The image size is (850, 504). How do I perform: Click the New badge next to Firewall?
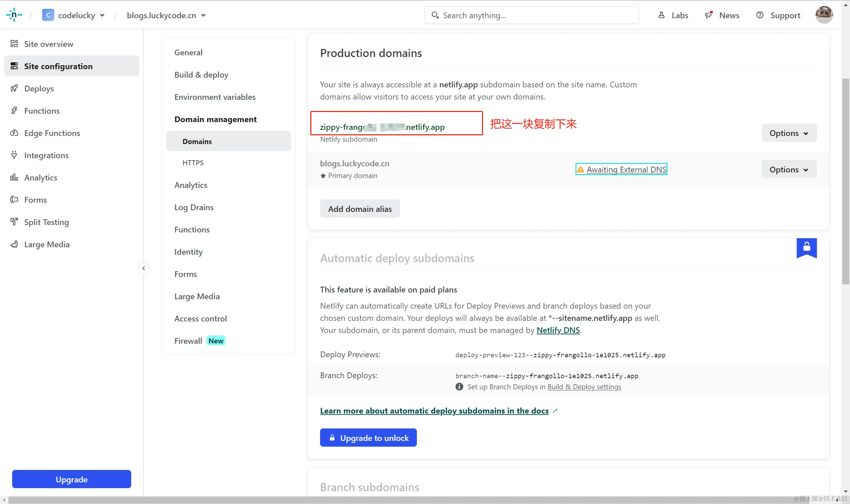(x=216, y=341)
